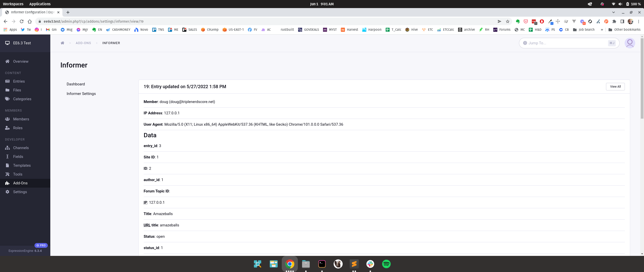
Task: Click the Roles sidebar item
Action: 18,128
